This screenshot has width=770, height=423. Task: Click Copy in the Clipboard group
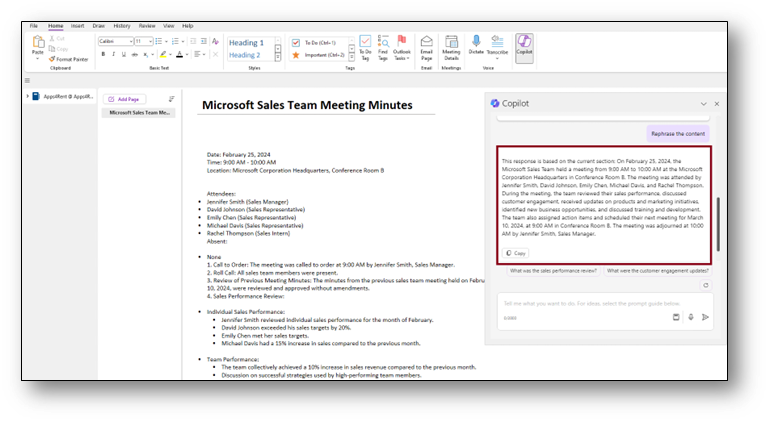(x=58, y=49)
